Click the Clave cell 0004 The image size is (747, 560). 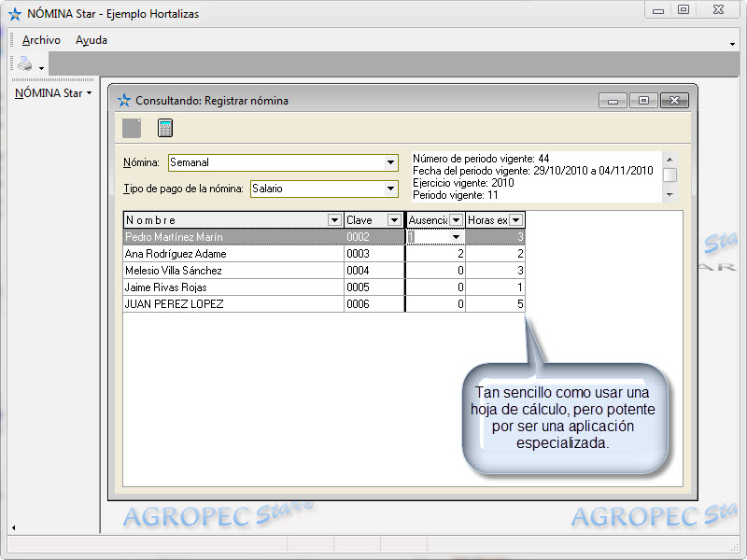374,271
